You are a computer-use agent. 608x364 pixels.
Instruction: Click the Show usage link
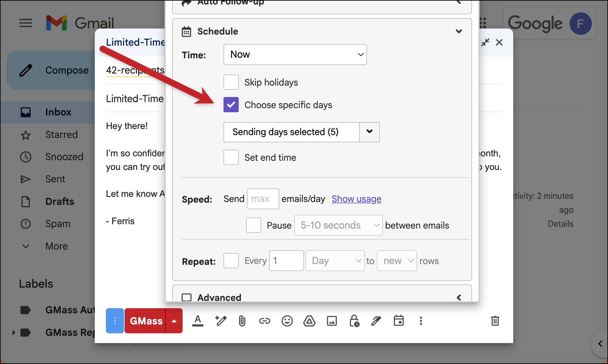(x=356, y=199)
